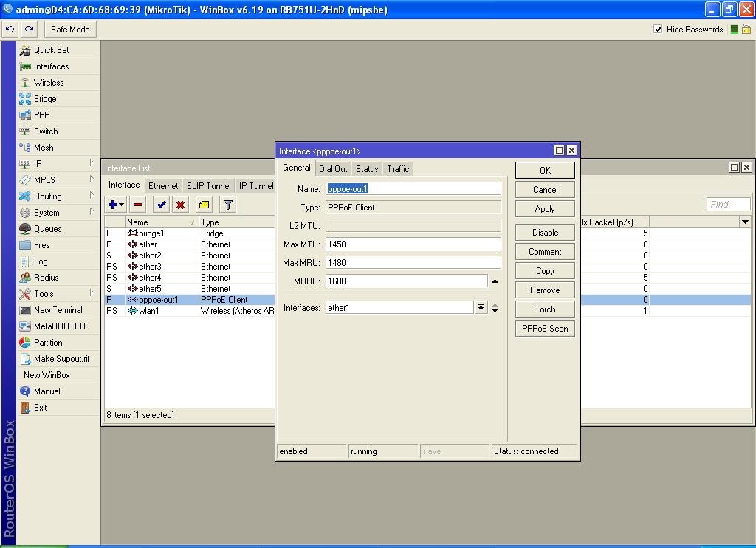756x548 pixels.
Task: Click the PPPoE Scan button
Action: (x=545, y=329)
